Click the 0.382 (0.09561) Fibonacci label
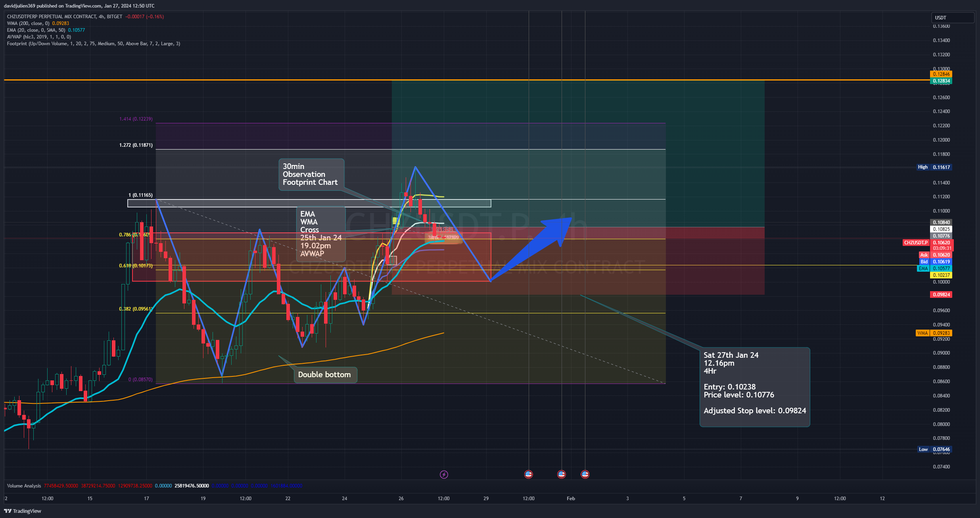The image size is (980, 518). (x=136, y=309)
